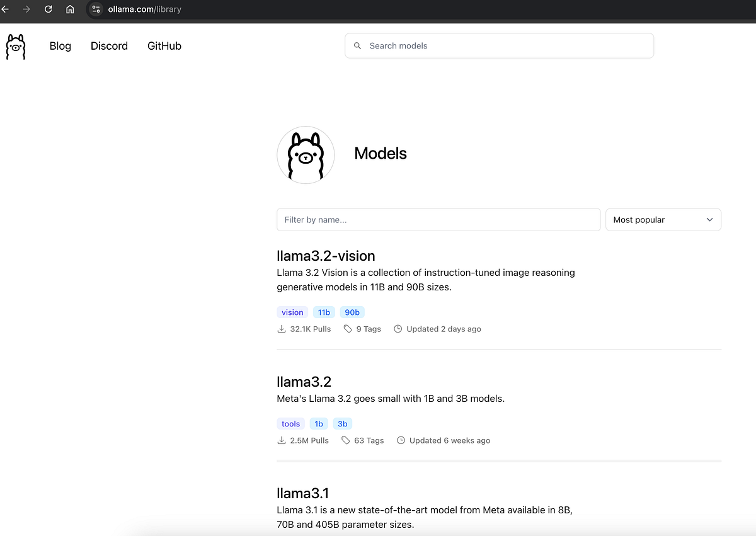756x536 pixels.
Task: Click the Ollama llama logo in the navbar
Action: point(15,45)
